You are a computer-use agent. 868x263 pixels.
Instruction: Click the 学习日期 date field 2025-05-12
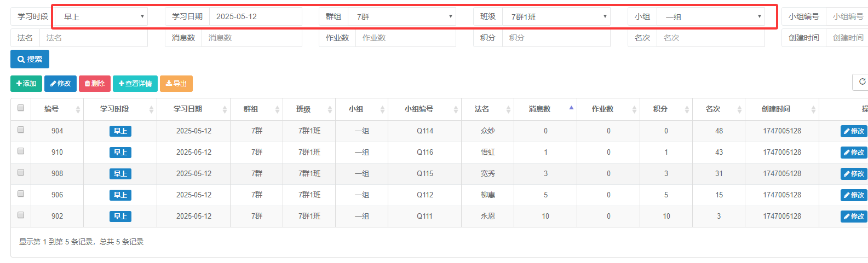tap(255, 17)
